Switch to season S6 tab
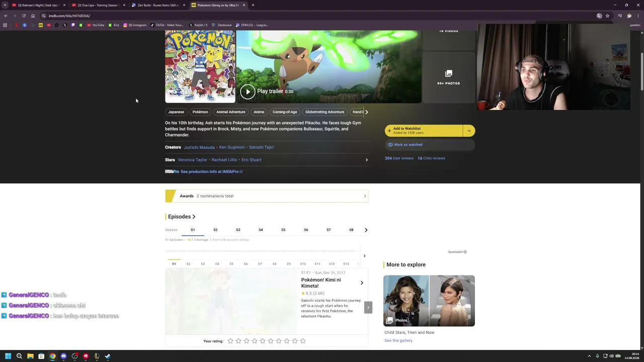644x362 pixels. (x=306, y=230)
